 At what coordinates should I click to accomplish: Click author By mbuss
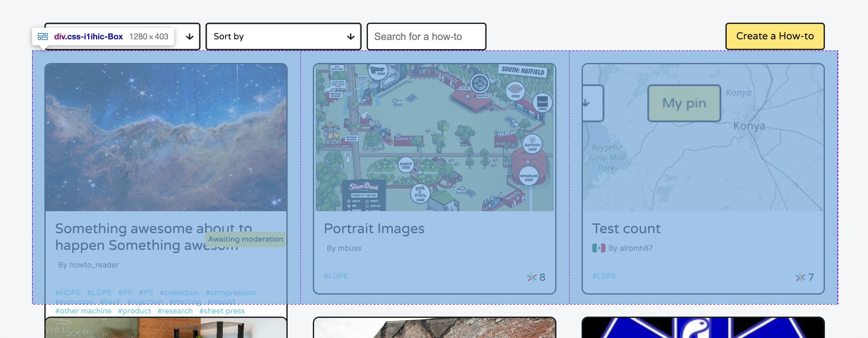[344, 248]
